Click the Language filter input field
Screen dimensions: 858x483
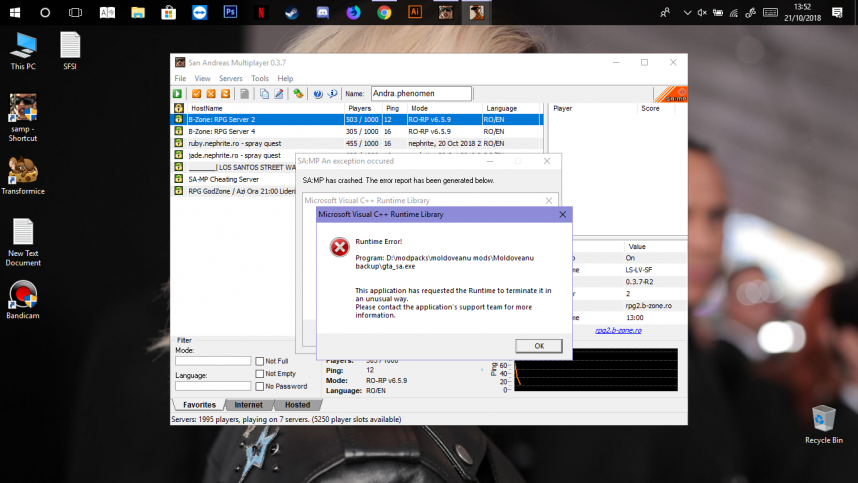click(x=213, y=386)
